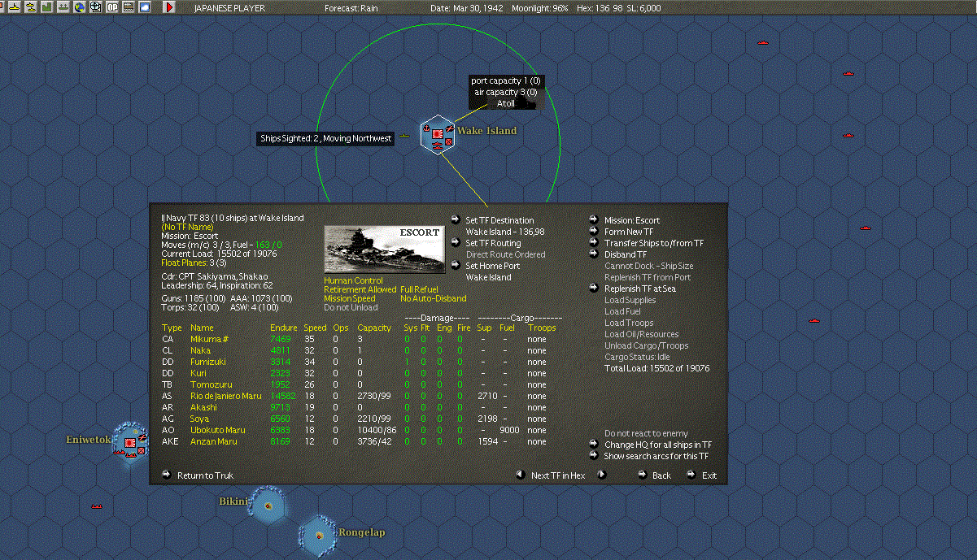This screenshot has height=560, width=977.
Task: Toggle Mission Speed setting
Action: pyautogui.click(x=350, y=298)
